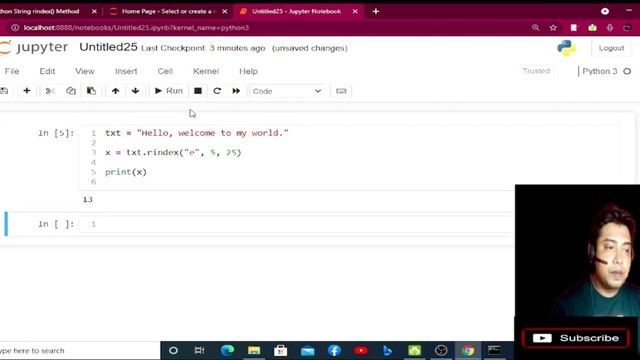This screenshot has height=360, width=640.
Task: Open Facebook from taskbar
Action: pyautogui.click(x=334, y=350)
